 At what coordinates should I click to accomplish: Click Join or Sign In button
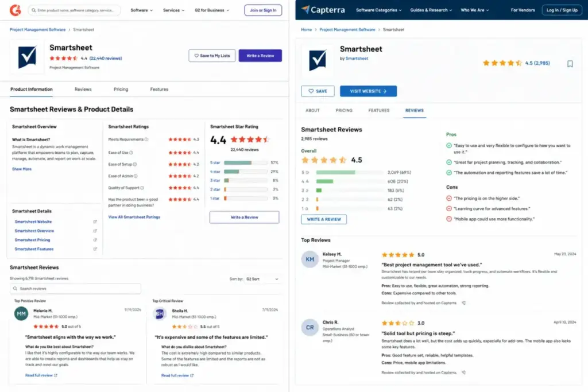(263, 10)
